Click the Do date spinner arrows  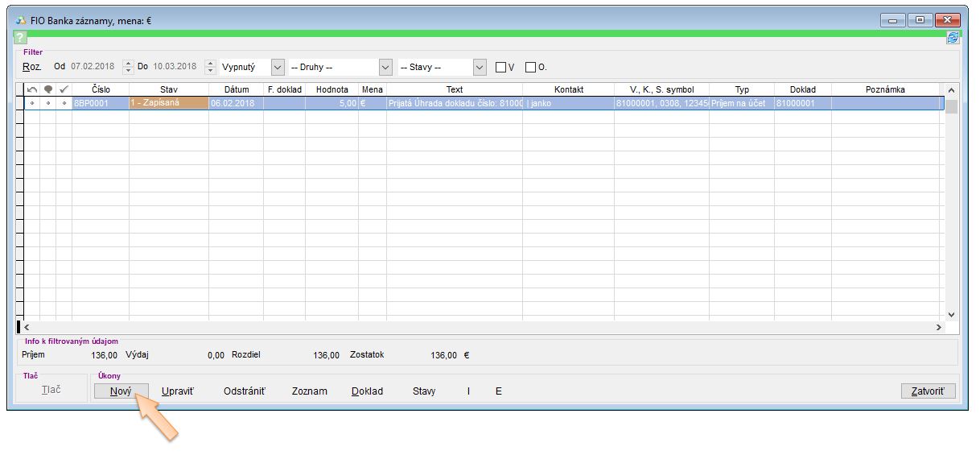[211, 67]
